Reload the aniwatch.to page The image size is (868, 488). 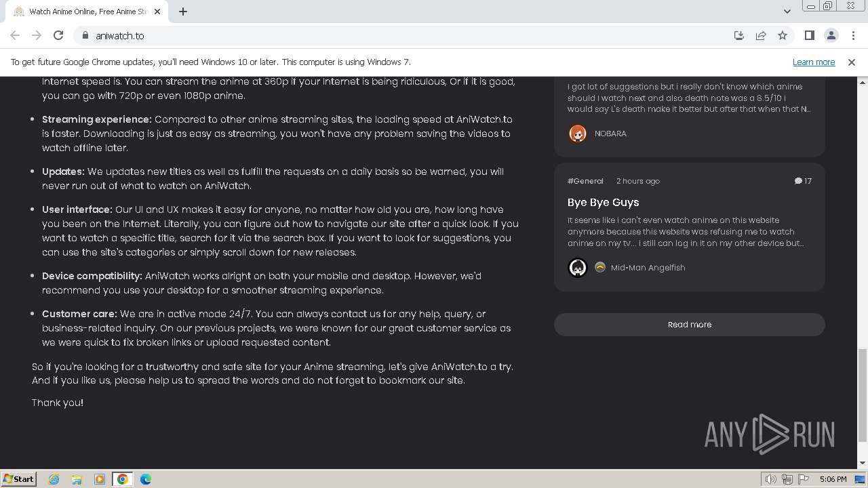pyautogui.click(x=58, y=35)
